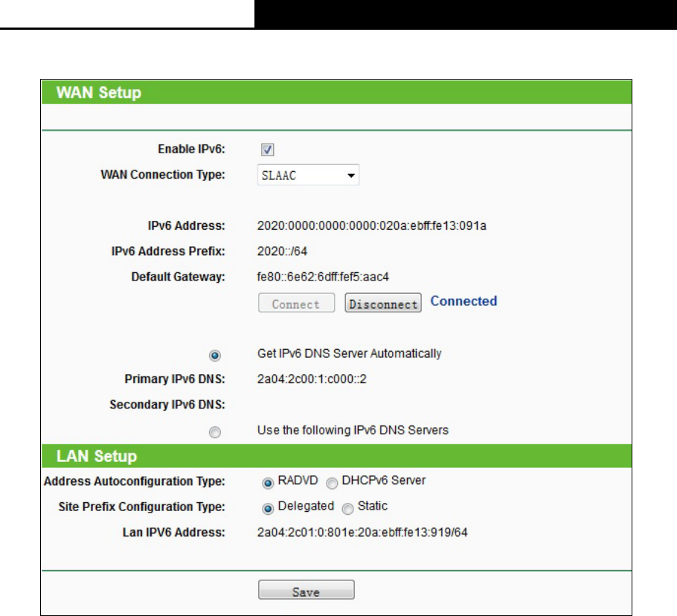The width and height of the screenshot is (677, 616).
Task: Click the Save button
Action: pyautogui.click(x=306, y=590)
